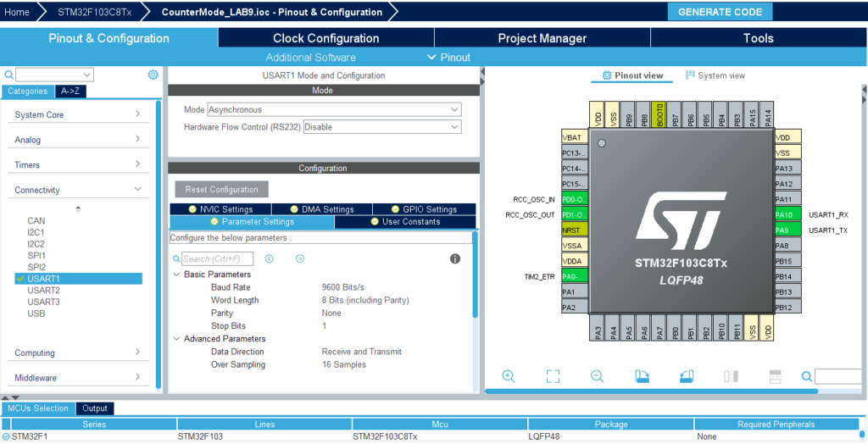868x444 pixels.
Task: Click the parameter info icon
Action: [x=455, y=258]
